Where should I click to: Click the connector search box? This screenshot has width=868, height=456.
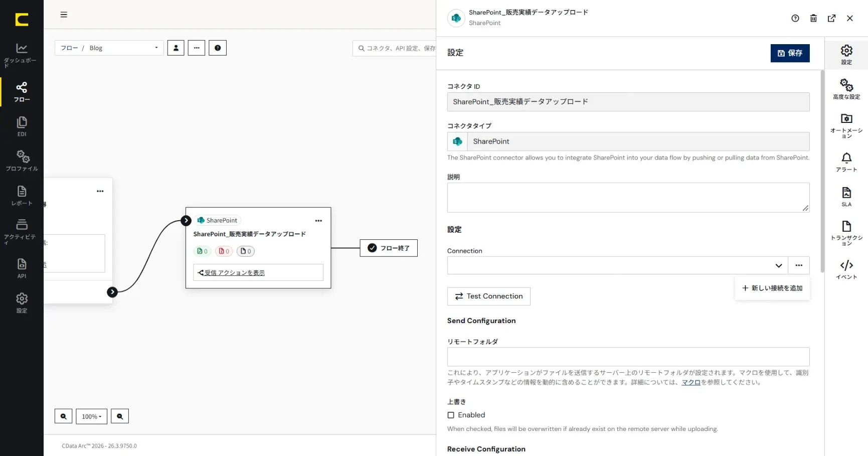tap(395, 48)
